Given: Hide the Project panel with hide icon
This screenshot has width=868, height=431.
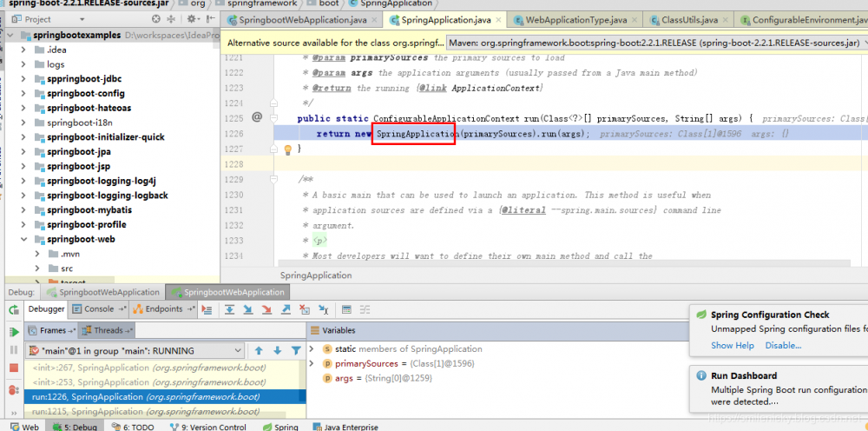Looking at the screenshot, I should click(x=210, y=19).
